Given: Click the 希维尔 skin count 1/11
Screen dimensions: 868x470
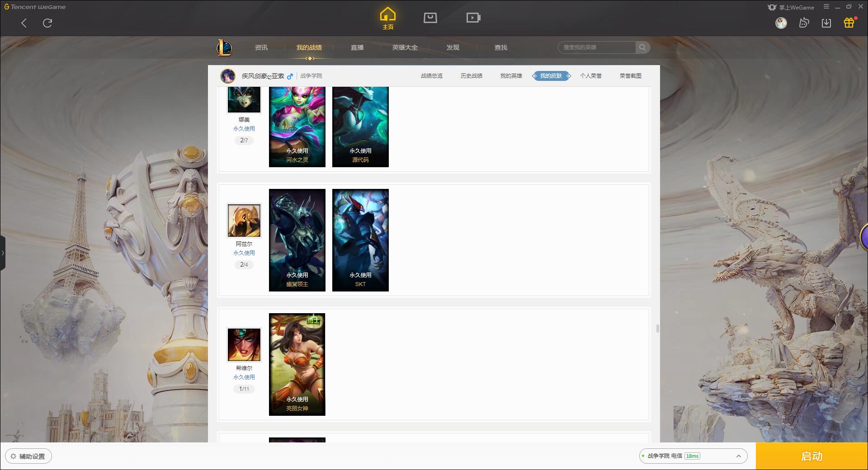Looking at the screenshot, I should (244, 389).
